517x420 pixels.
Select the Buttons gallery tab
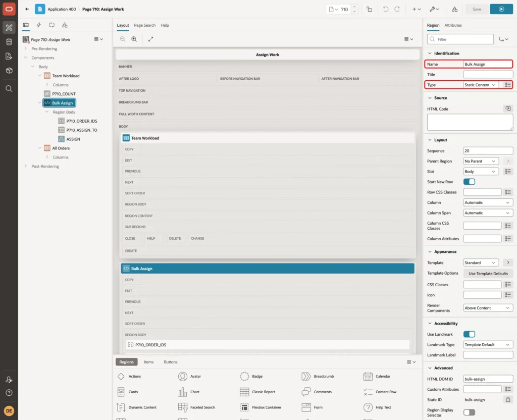[x=171, y=362]
